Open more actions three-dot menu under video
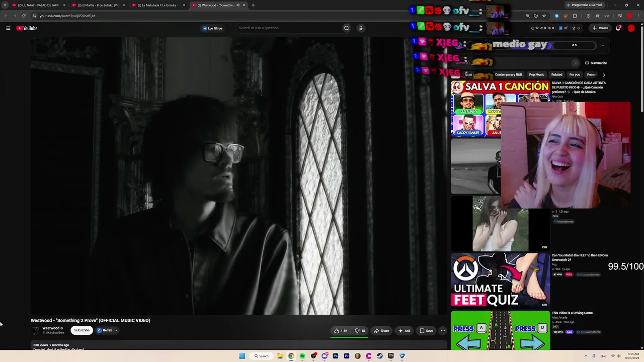 coord(443,331)
